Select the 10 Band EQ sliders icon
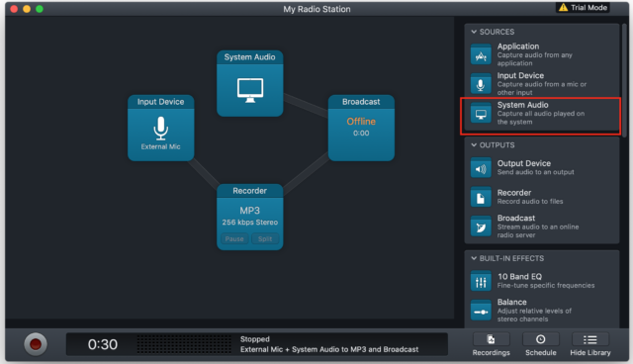This screenshot has width=633, height=364. 481,281
